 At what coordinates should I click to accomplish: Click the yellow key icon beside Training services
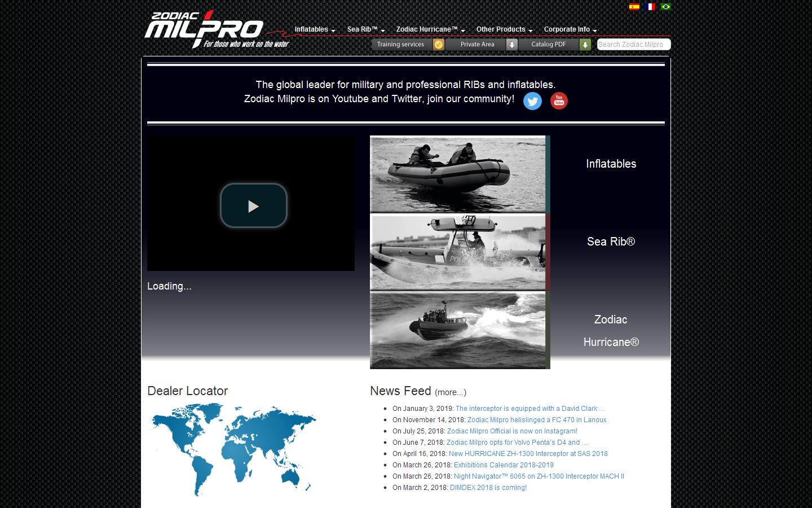tap(439, 44)
